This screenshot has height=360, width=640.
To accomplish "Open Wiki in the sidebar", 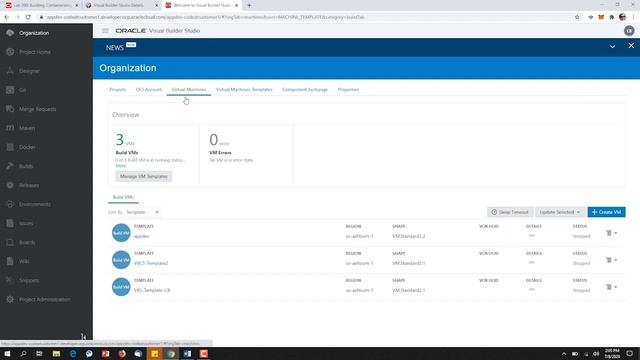I will coord(24,262).
